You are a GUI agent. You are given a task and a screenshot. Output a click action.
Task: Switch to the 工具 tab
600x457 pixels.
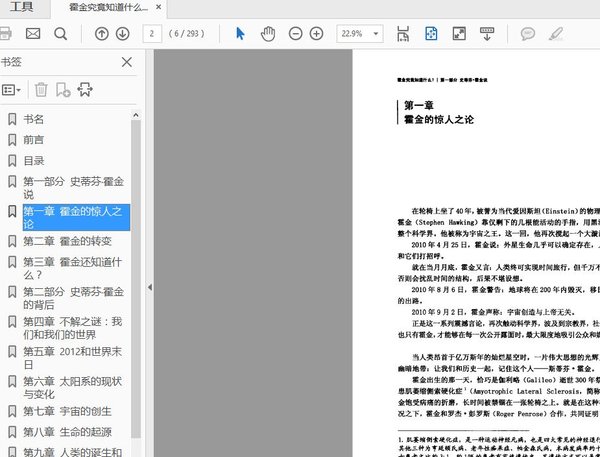tap(22, 7)
